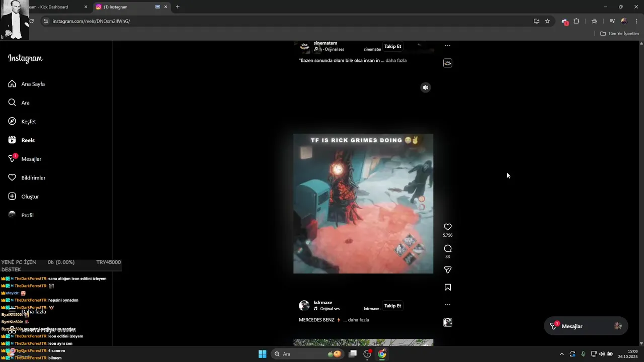Screen dimensions: 644x362
Task: Expand MERCEDES BENZ caption via daha fazla
Action: pyautogui.click(x=359, y=320)
